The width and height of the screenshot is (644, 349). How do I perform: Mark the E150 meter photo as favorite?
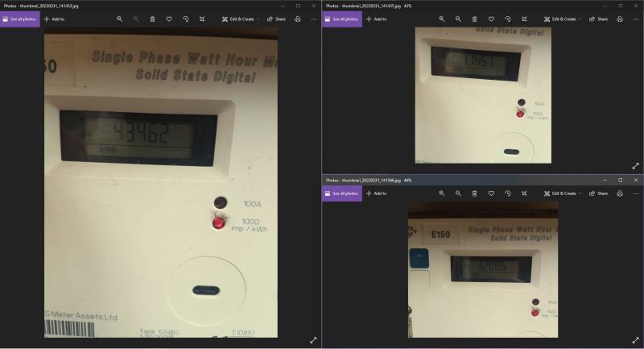tap(491, 193)
